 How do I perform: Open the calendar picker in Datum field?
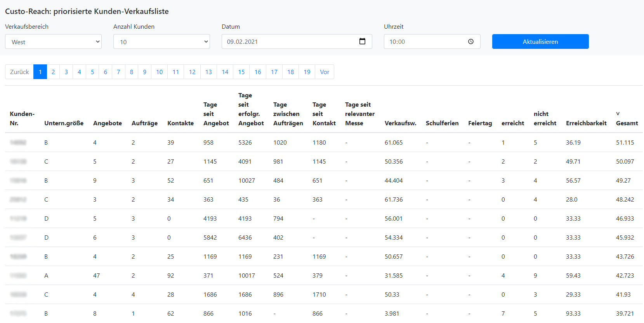[x=362, y=41]
